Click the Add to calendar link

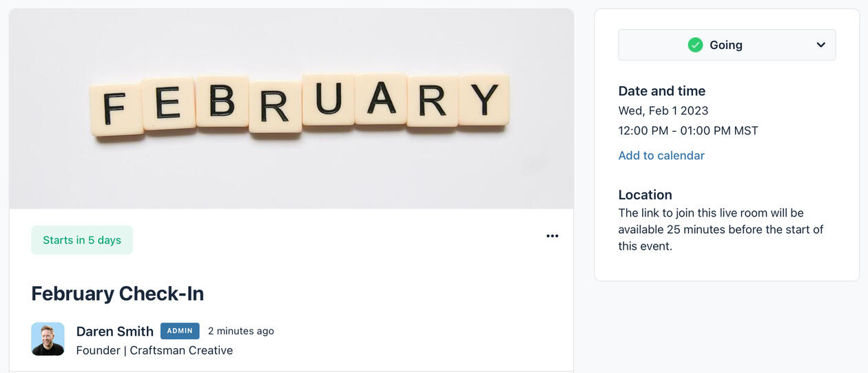[661, 156]
